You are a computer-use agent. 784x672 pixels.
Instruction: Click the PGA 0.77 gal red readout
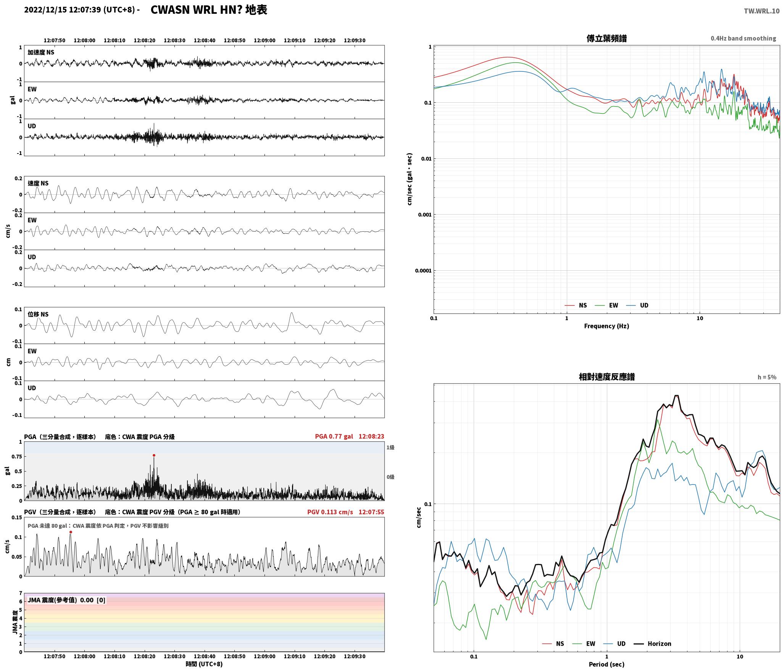[334, 436]
